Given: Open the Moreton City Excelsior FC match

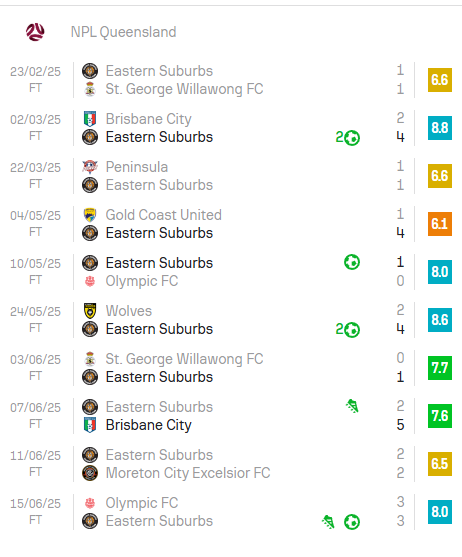Looking at the screenshot, I should coord(231,464).
